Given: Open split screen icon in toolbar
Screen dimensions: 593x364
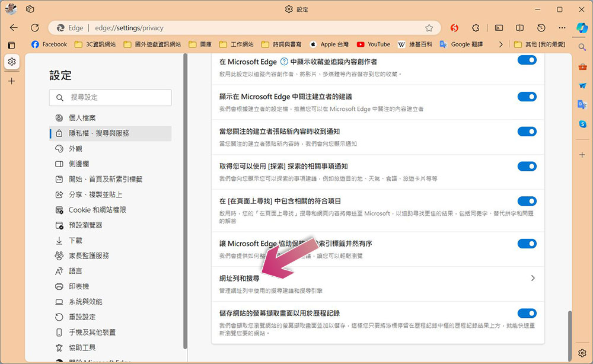Looking at the screenshot, I should [x=519, y=28].
